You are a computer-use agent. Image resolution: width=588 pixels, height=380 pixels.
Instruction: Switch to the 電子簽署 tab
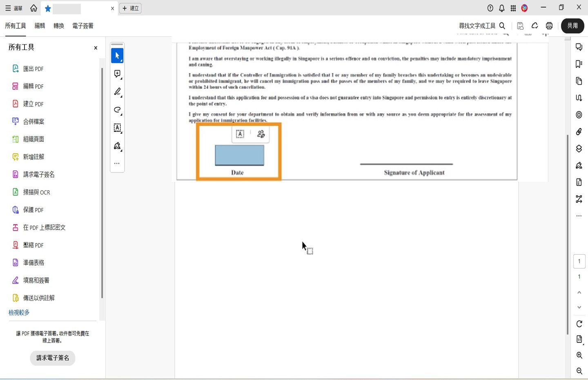[x=83, y=26]
